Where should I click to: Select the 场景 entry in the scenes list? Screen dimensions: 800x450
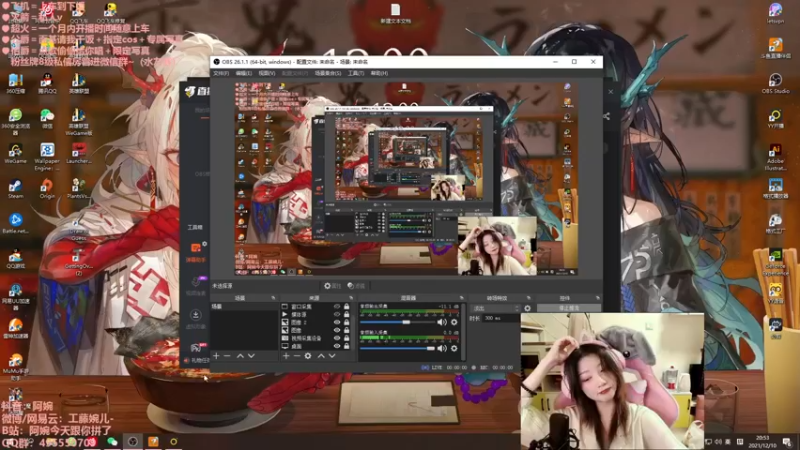coord(244,307)
